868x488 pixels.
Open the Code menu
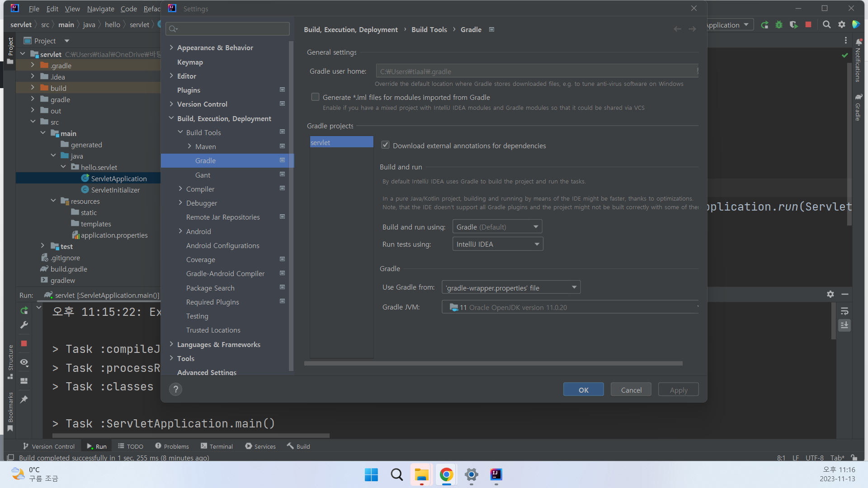point(128,9)
